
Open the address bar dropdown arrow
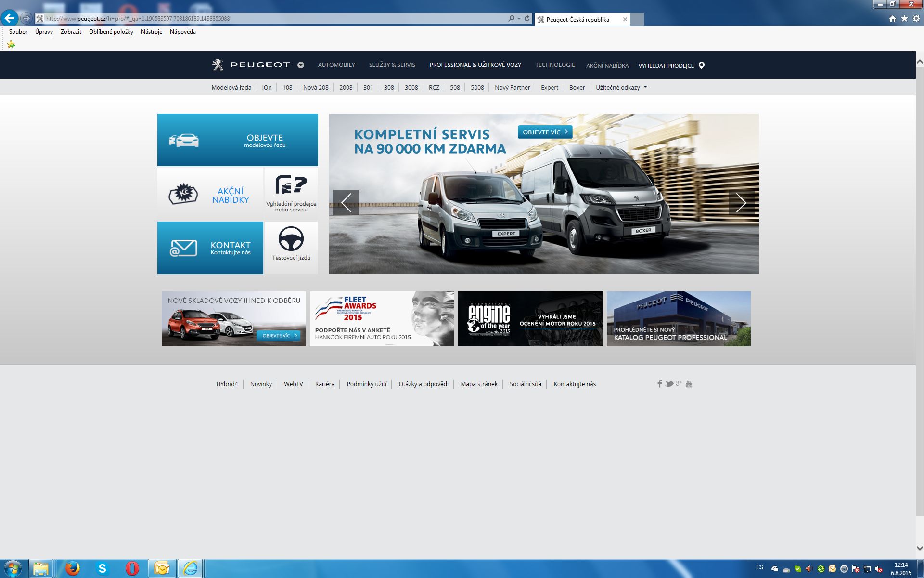coord(519,18)
